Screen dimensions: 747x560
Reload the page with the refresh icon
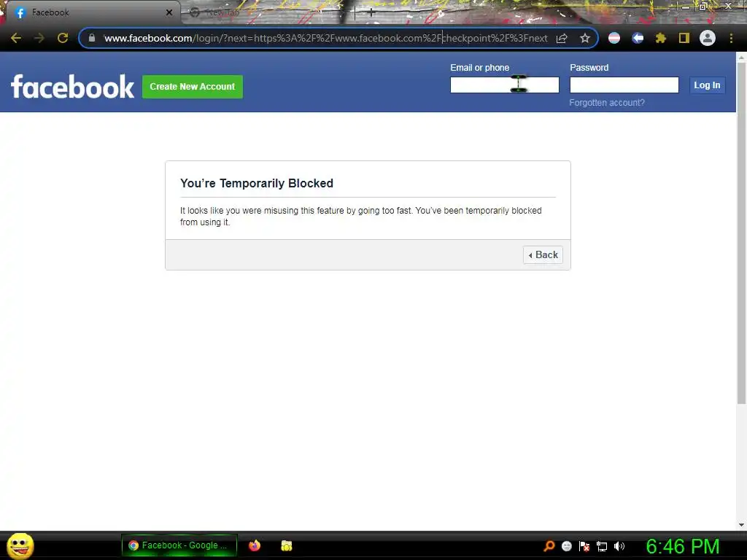63,38
